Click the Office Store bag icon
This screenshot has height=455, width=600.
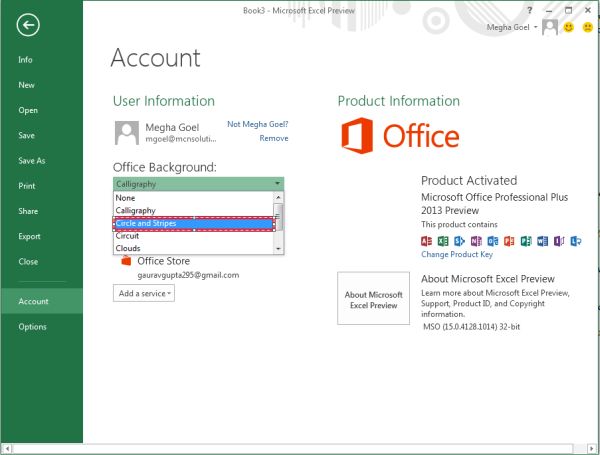pyautogui.click(x=126, y=261)
